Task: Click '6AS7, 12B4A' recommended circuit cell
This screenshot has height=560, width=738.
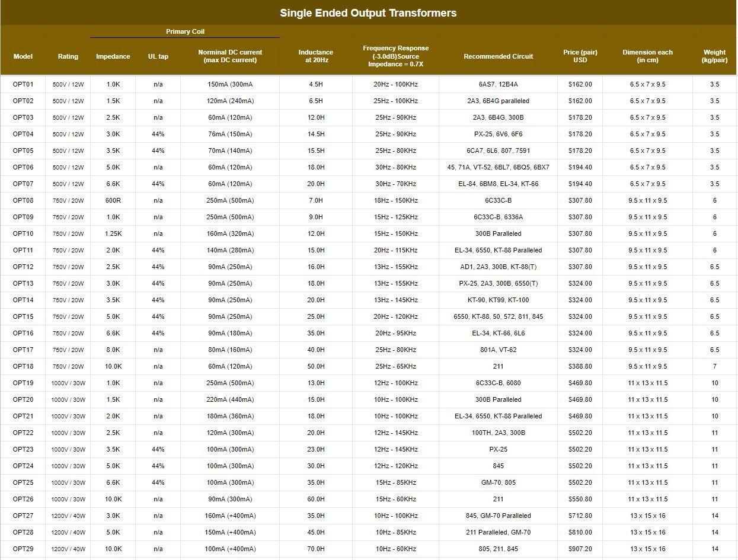Action: pos(498,84)
